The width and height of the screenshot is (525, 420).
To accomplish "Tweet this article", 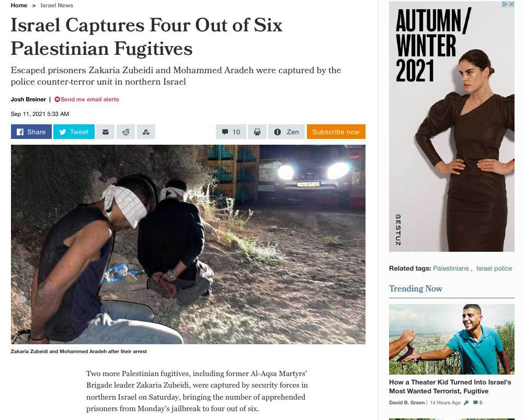I will coord(74,132).
